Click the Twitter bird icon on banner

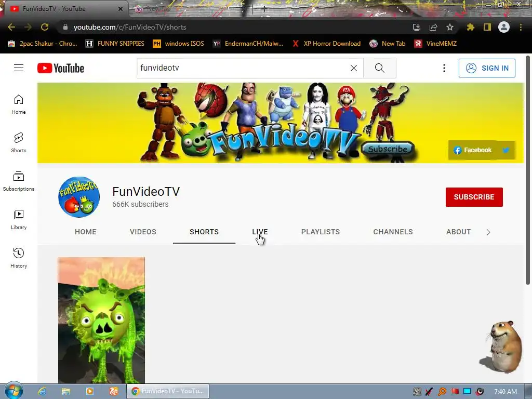click(506, 150)
